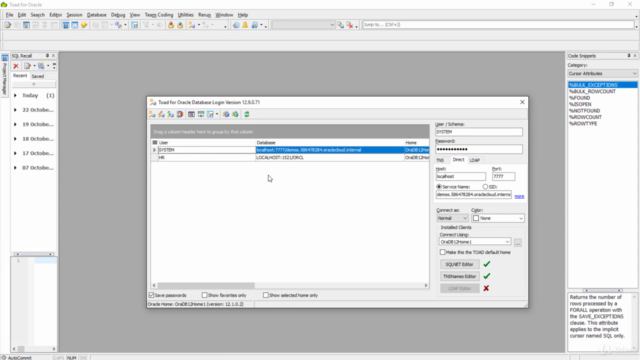The height and width of the screenshot is (360, 640).
Task: Click the green check next to SQLNET Editor
Action: point(487,264)
